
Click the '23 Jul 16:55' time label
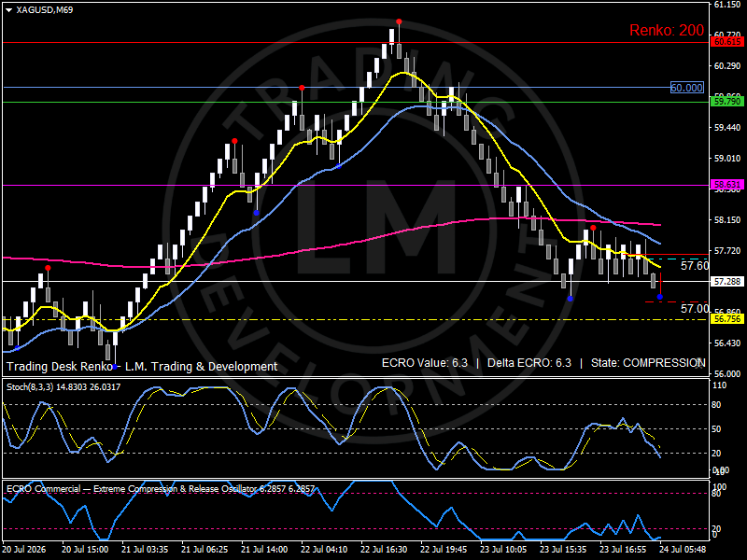[623, 549]
